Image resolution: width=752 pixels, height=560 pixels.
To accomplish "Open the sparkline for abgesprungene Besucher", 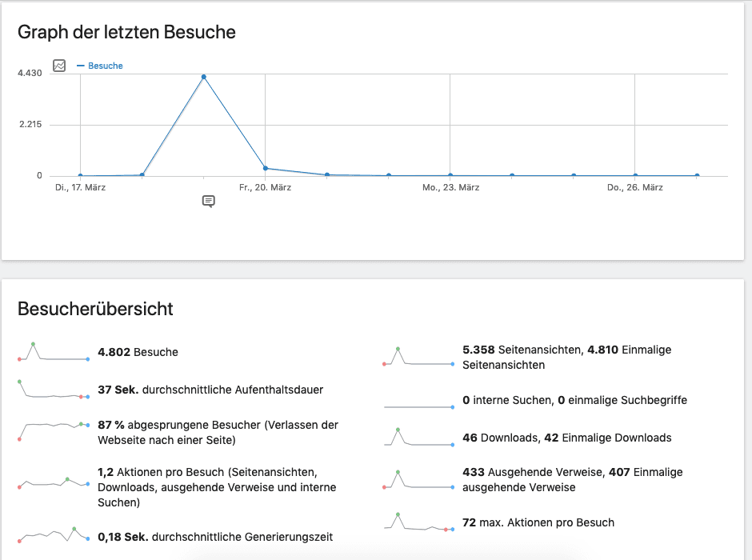I will [54, 431].
